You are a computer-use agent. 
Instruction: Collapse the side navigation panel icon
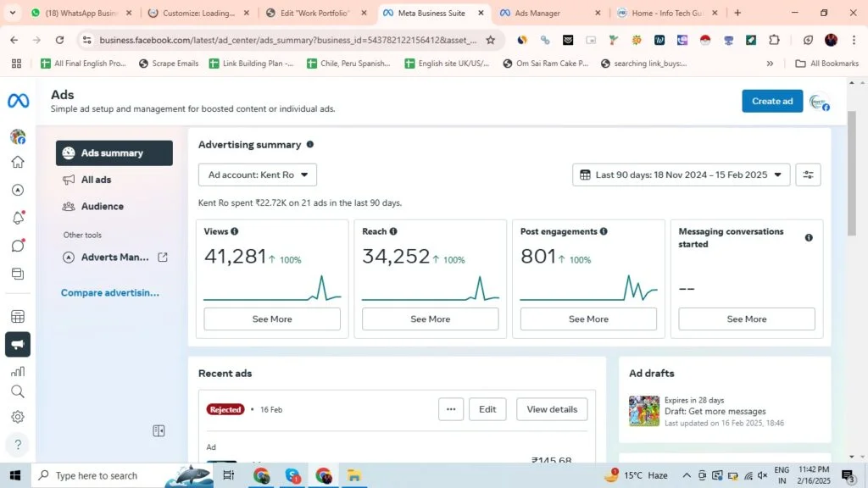coord(159,431)
